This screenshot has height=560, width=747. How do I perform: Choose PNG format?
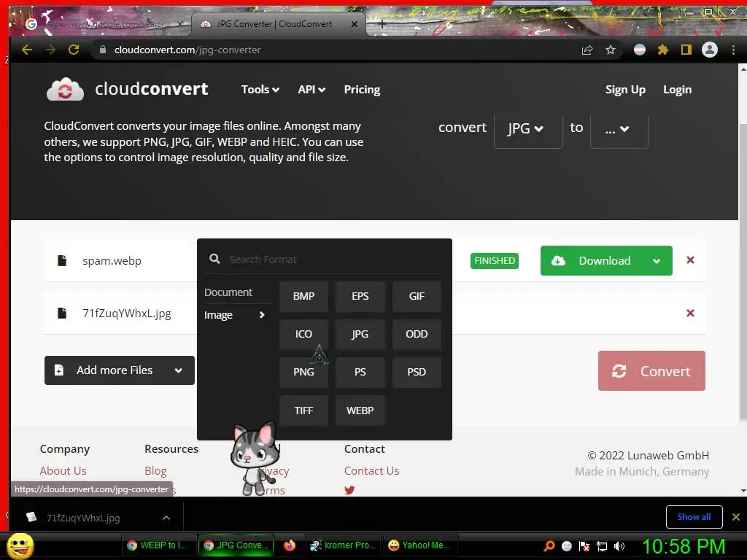coord(303,372)
